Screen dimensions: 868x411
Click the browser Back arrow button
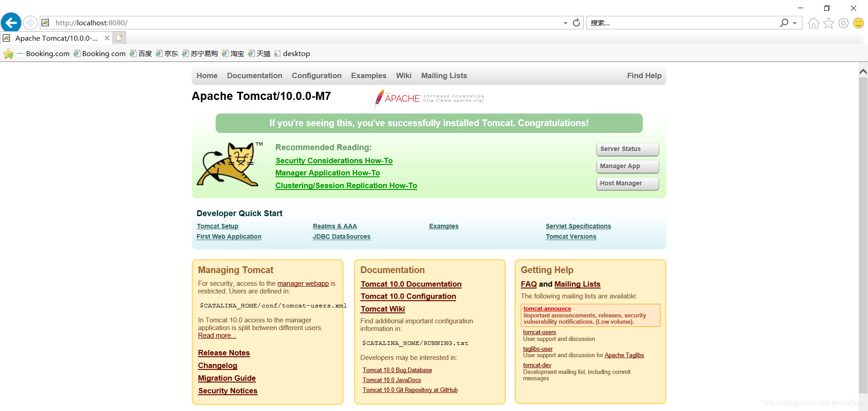(11, 22)
